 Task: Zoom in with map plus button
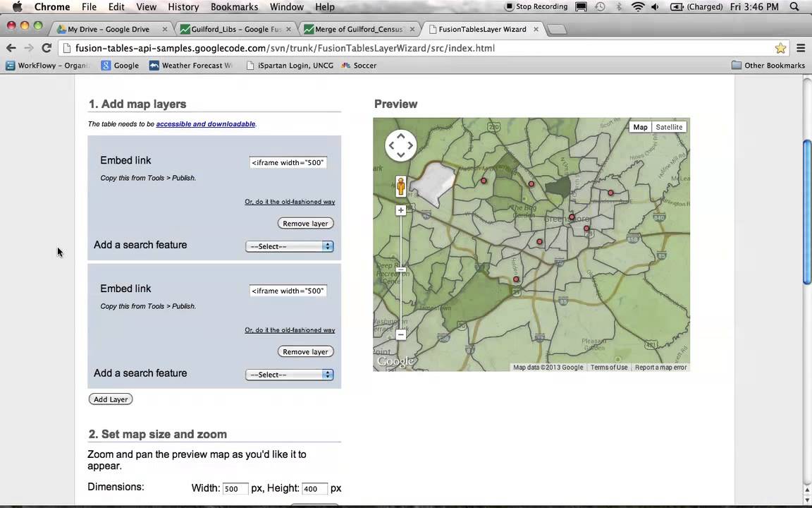(x=401, y=210)
